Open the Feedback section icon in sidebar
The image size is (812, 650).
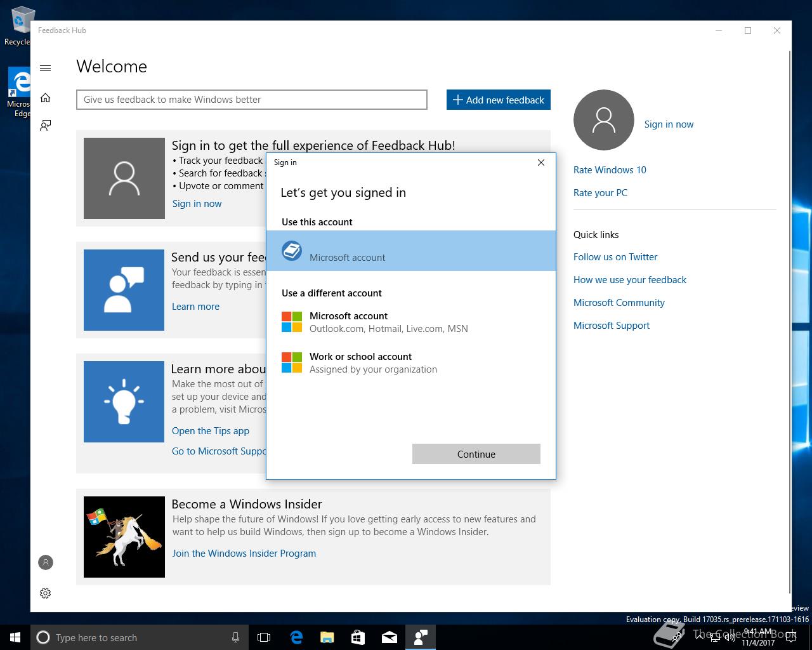coord(45,125)
